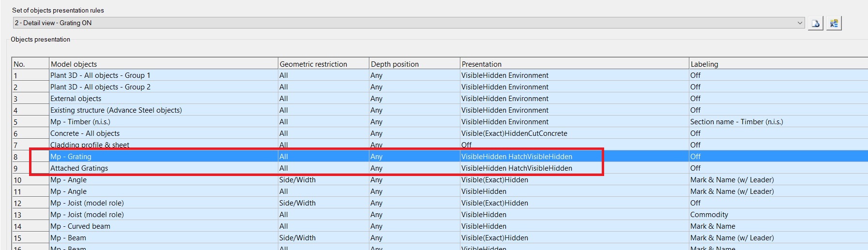
Task: Select the Concrete - All objects row
Action: (85, 133)
